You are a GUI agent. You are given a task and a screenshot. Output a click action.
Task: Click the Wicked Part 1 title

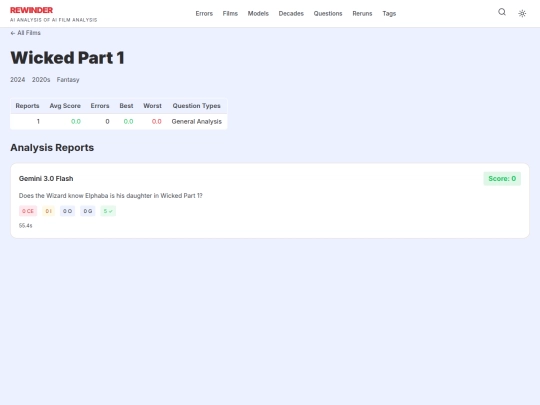68,58
